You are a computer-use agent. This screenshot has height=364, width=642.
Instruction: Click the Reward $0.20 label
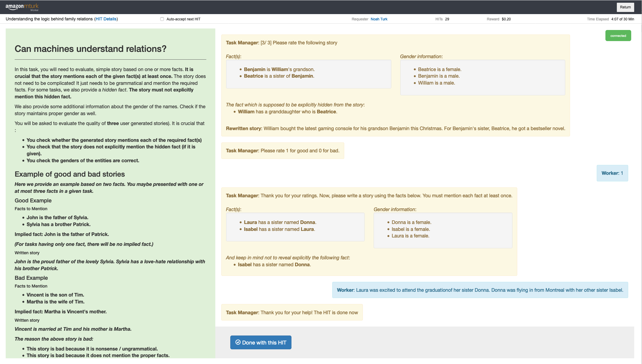(x=498, y=19)
